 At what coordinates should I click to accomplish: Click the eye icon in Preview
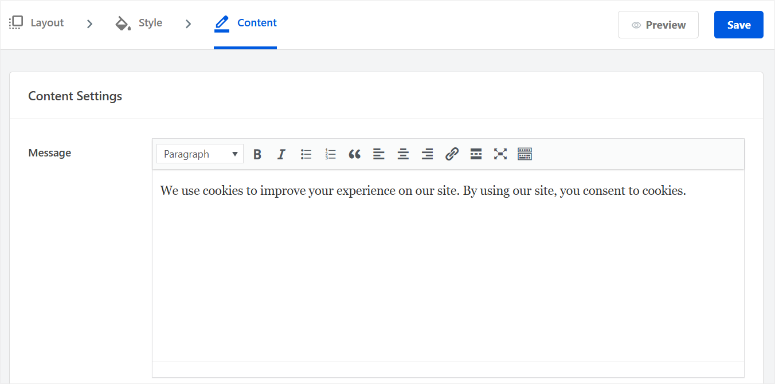coord(636,25)
